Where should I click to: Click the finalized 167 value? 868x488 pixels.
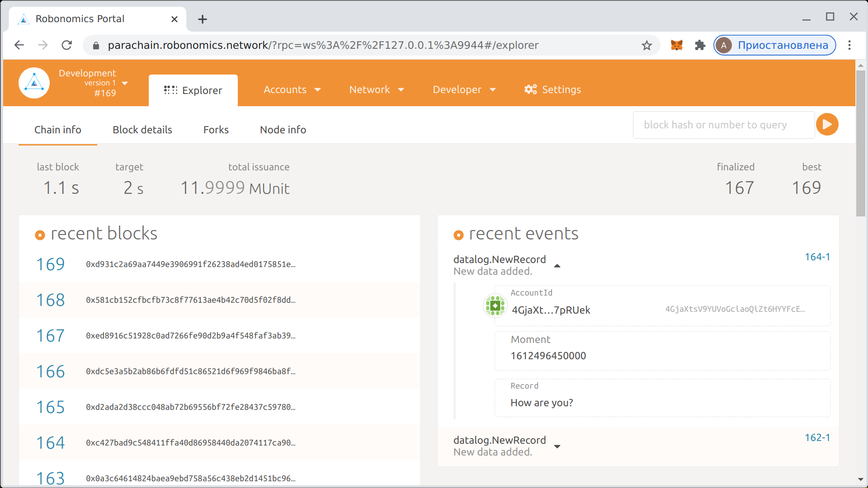tap(740, 188)
